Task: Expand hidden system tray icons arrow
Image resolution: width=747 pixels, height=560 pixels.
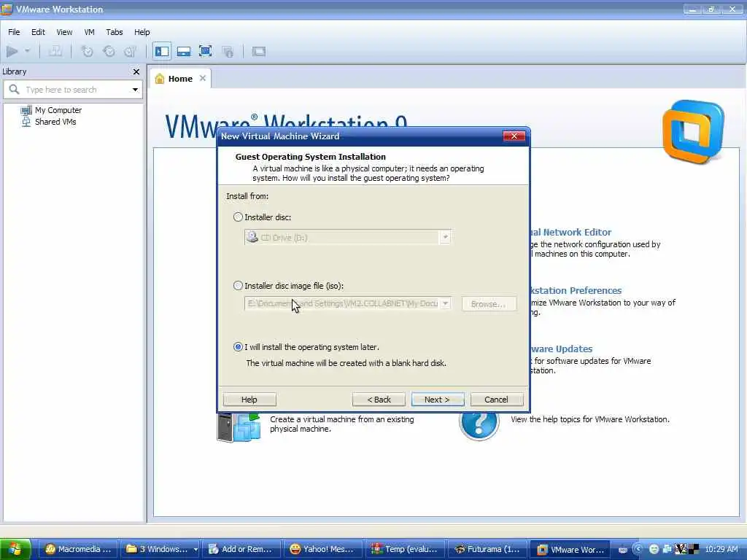Action: coord(638,549)
